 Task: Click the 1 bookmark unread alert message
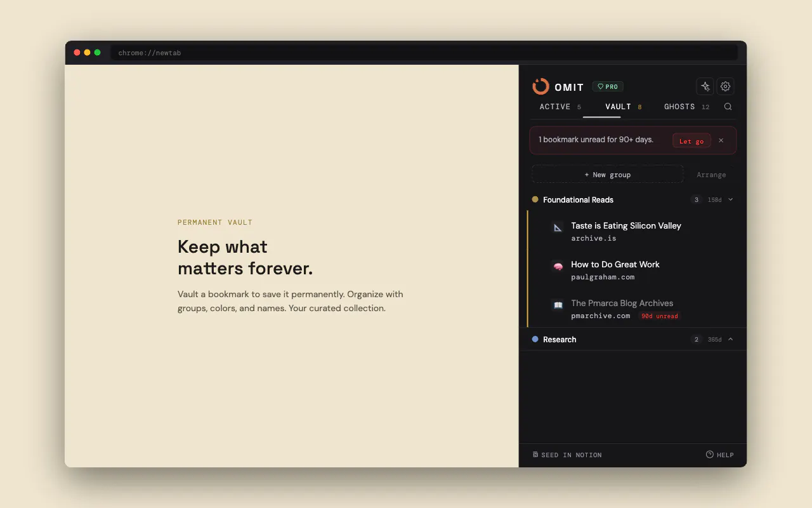596,140
